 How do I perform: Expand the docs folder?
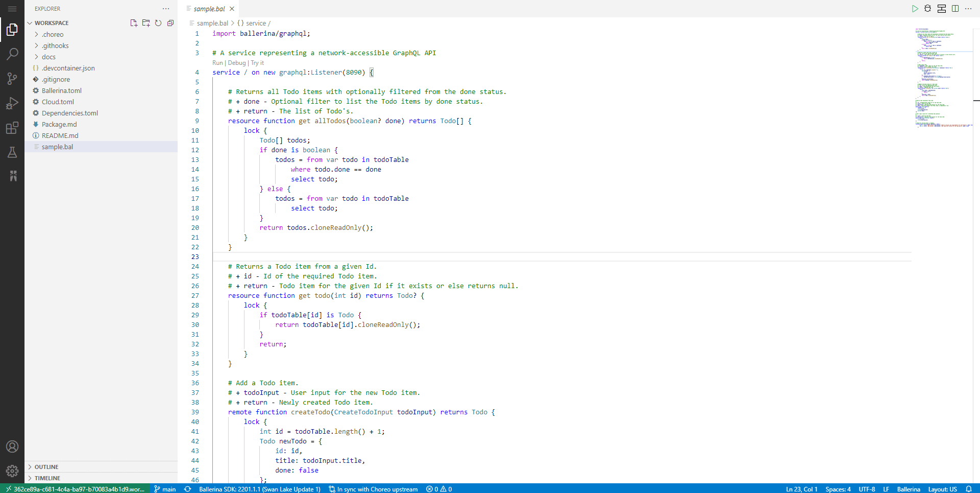[x=101, y=57]
